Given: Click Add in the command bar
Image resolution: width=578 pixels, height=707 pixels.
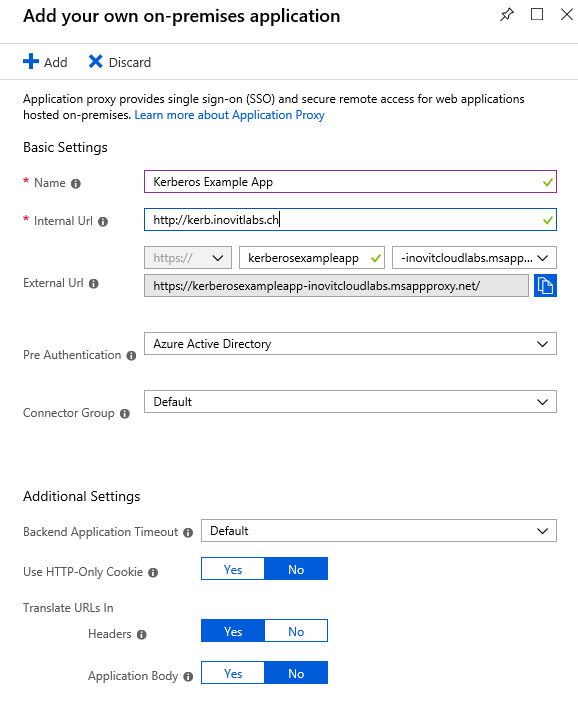Looking at the screenshot, I should [45, 62].
